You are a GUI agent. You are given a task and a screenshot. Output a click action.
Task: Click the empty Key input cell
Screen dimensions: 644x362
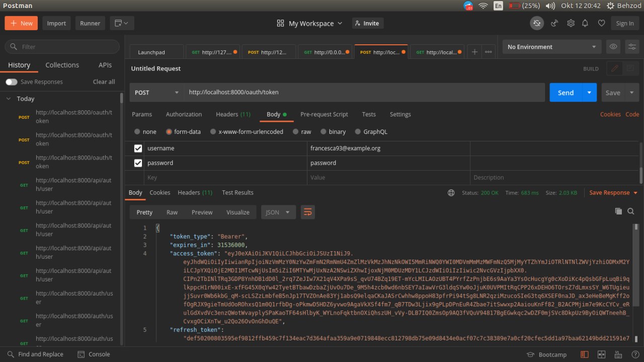[225, 178]
